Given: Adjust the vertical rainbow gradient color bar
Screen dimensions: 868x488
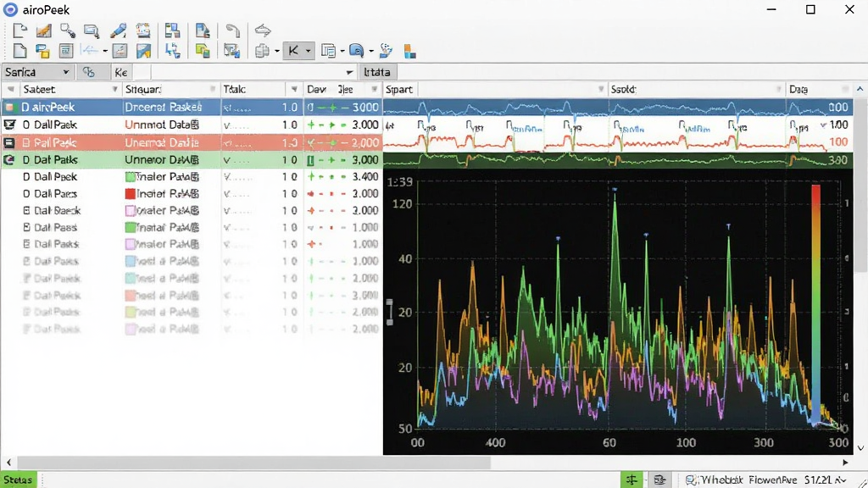Looking at the screenshot, I should point(816,303).
